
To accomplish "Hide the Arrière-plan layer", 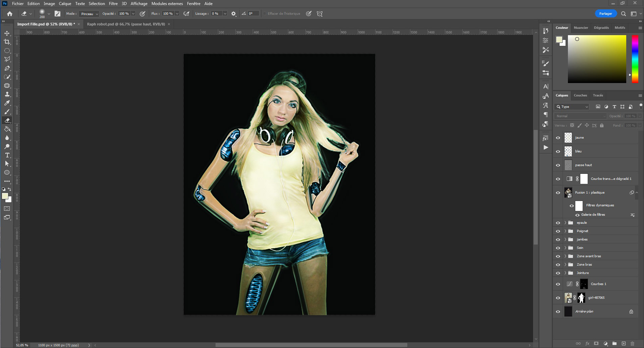I will coord(558,312).
